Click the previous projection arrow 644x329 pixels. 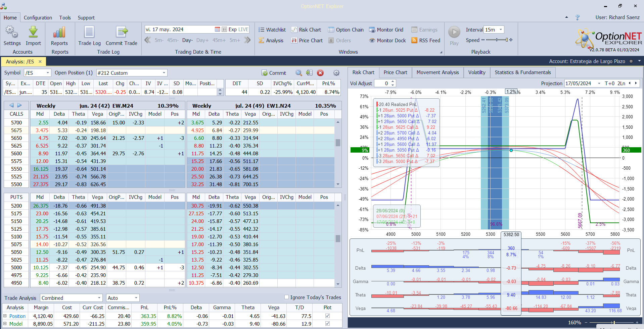tap(630, 83)
